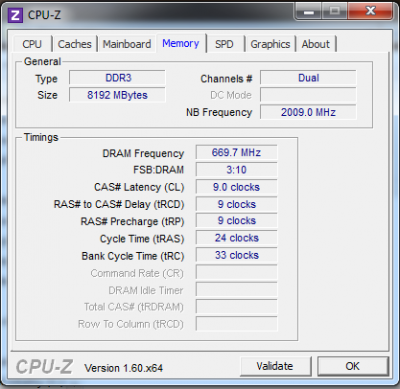This screenshot has width=400, height=389.
Task: Select the Mainboard tab
Action: [x=127, y=44]
